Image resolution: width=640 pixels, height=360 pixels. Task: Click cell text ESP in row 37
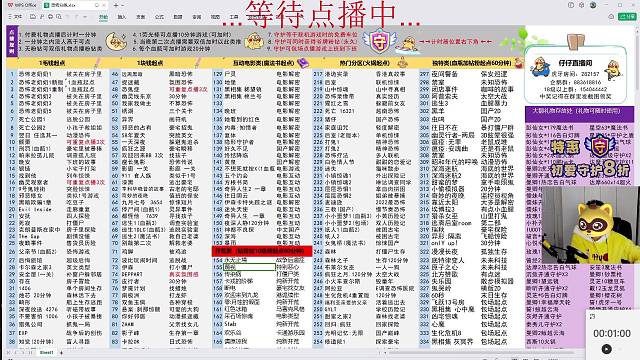pyautogui.click(x=23, y=333)
